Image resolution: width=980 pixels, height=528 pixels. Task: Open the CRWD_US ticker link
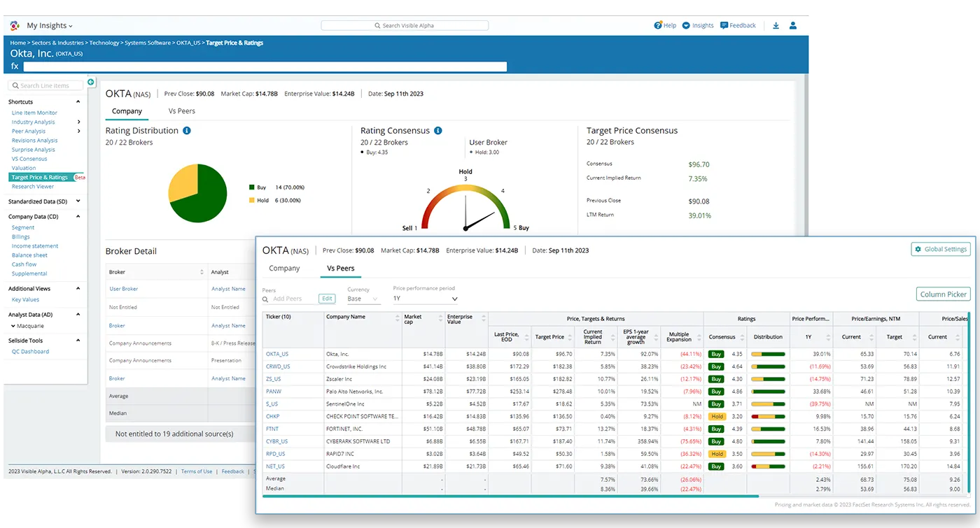(278, 366)
